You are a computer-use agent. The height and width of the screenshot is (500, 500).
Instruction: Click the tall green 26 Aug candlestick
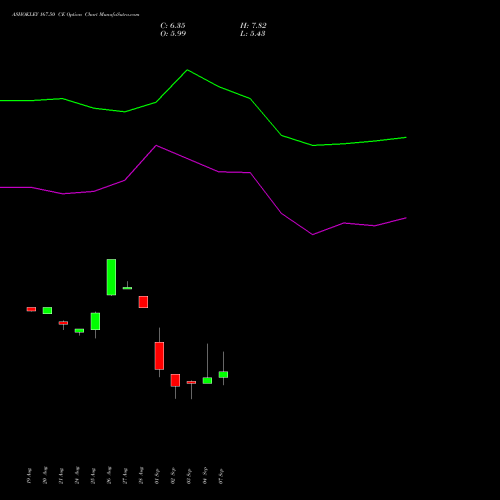(111, 277)
